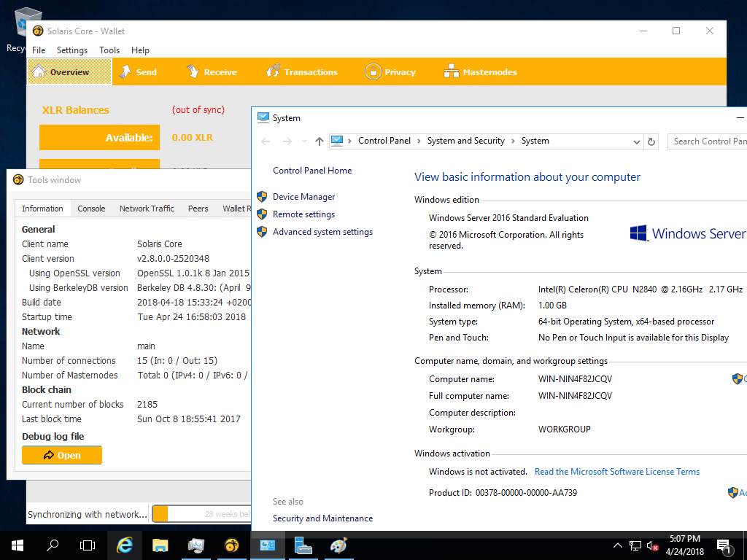The width and height of the screenshot is (747, 560).
Task: Open the Tools menu in Solaris wallet
Action: coord(109,50)
